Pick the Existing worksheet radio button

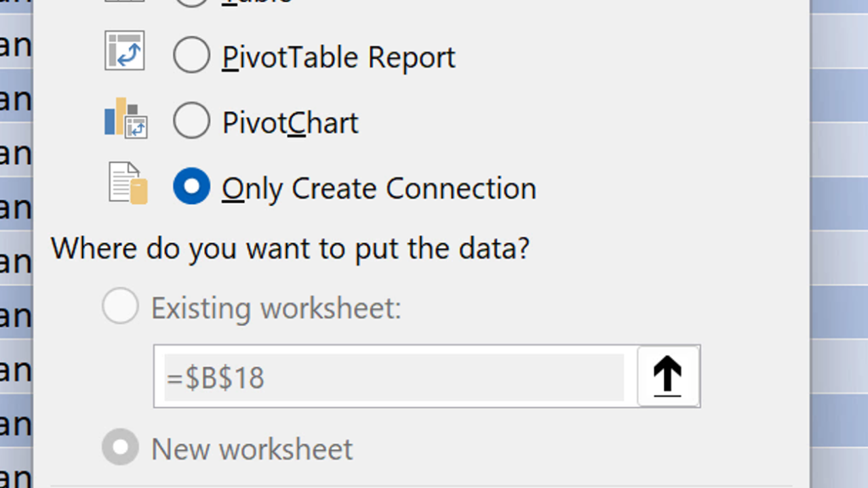(120, 306)
